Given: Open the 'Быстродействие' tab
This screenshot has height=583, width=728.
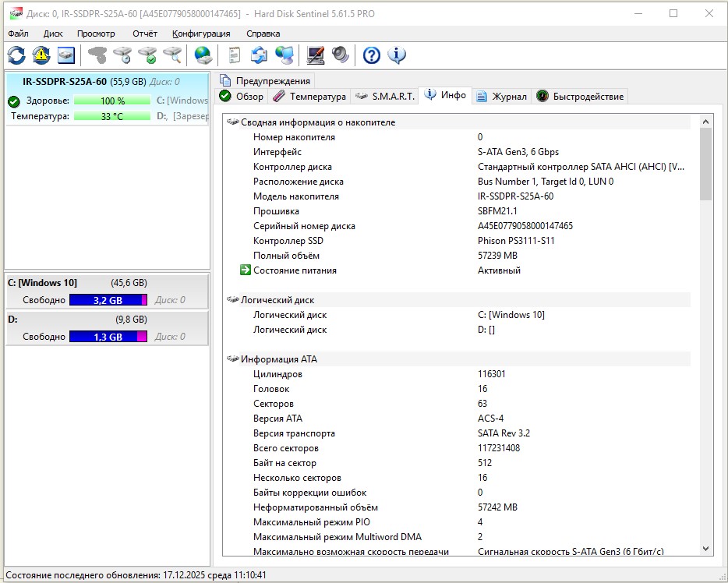Looking at the screenshot, I should [x=580, y=97].
